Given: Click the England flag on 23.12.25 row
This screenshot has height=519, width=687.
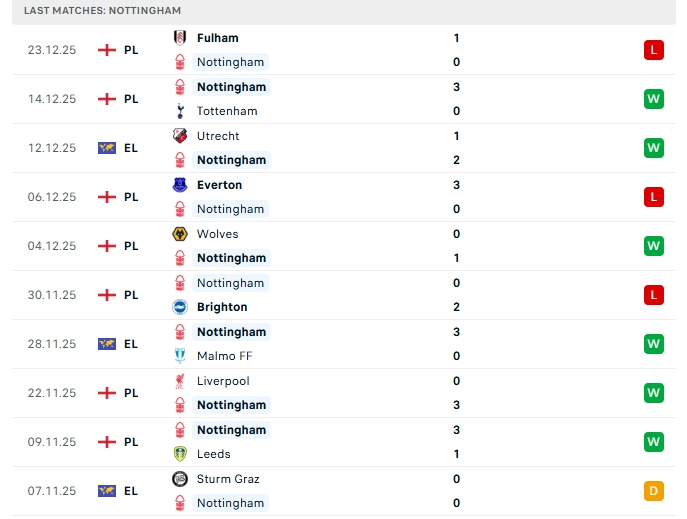Looking at the screenshot, I should (x=107, y=50).
